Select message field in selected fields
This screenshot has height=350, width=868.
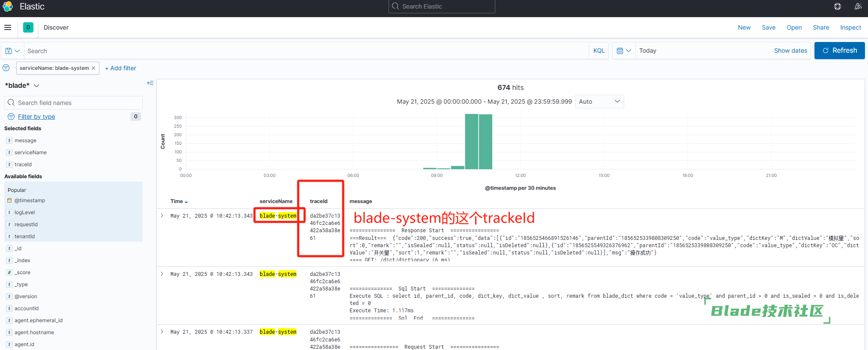25,141
